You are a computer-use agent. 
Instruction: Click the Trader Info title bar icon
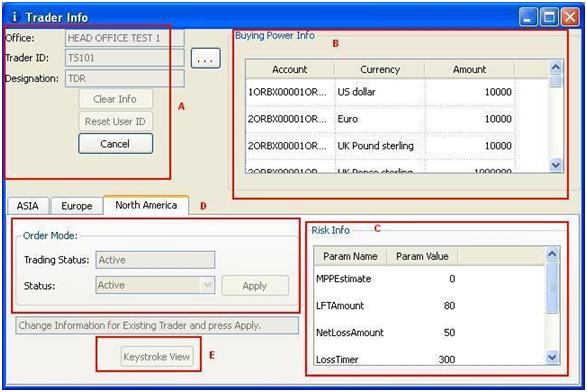(x=14, y=17)
